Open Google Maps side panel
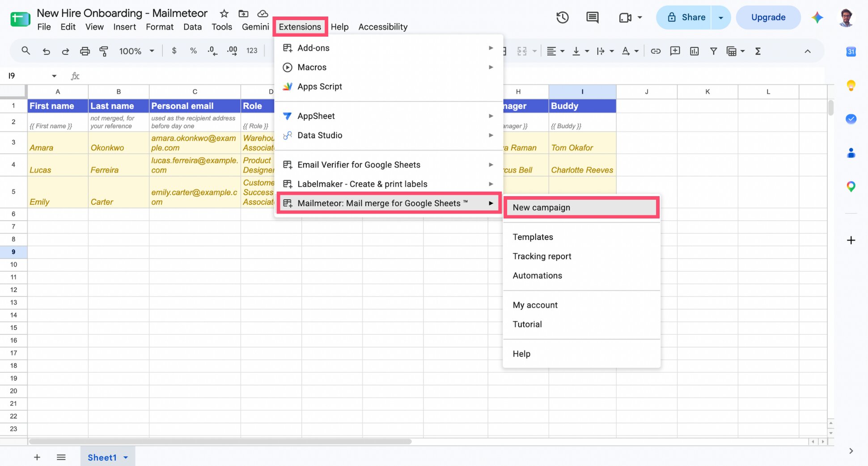 click(851, 186)
